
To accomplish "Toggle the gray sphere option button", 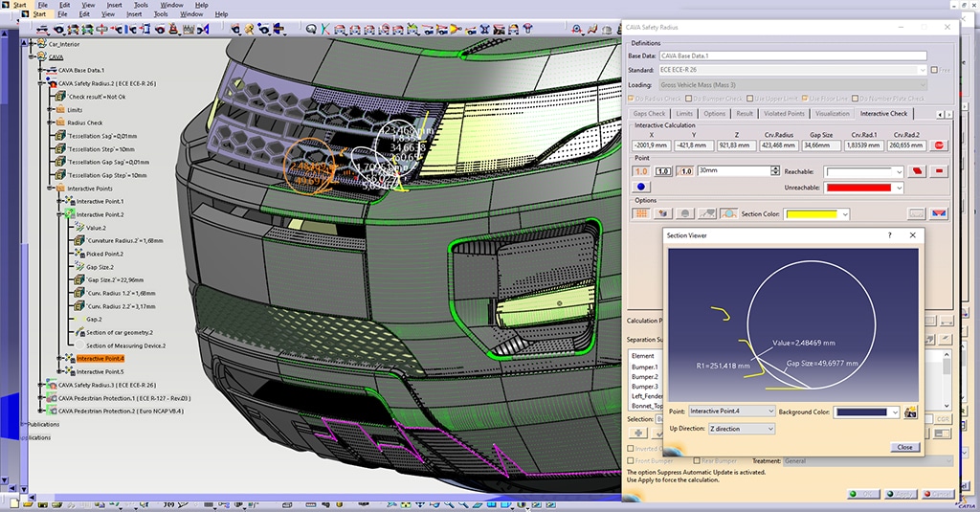I will (x=685, y=213).
